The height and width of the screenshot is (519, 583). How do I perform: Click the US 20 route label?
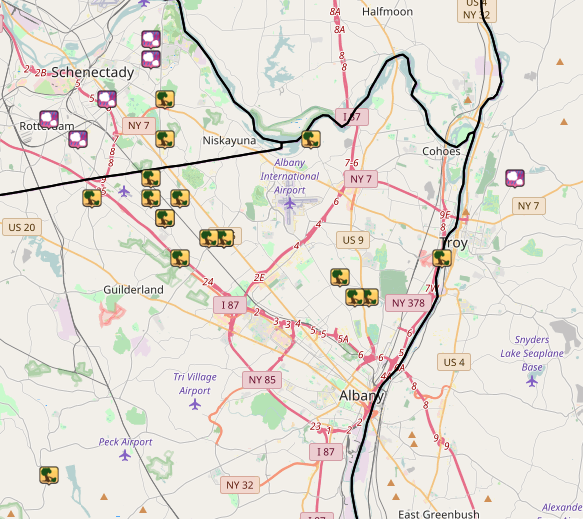22,227
